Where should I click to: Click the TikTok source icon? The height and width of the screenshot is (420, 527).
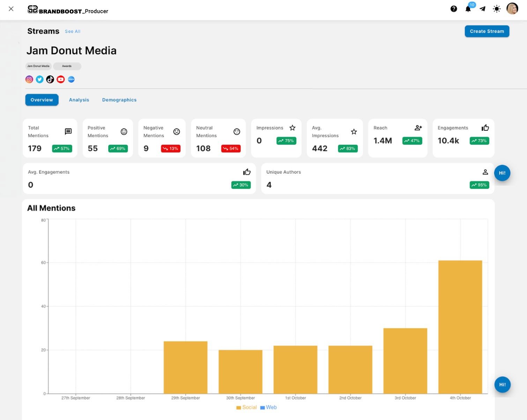tap(50, 80)
